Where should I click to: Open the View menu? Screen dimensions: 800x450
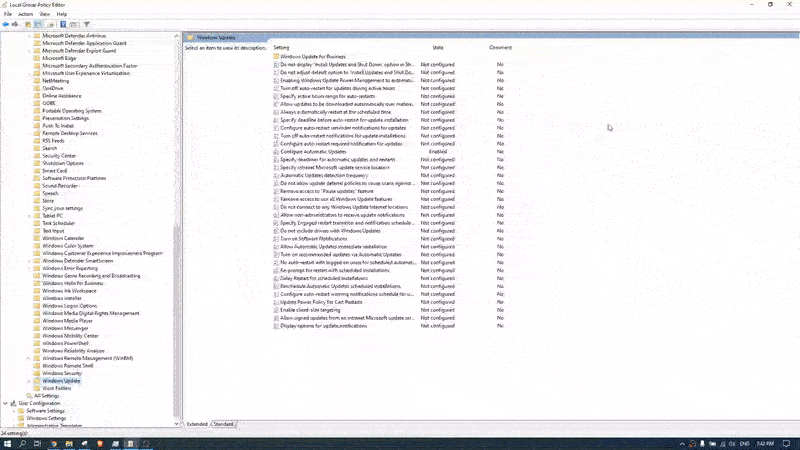(45, 14)
